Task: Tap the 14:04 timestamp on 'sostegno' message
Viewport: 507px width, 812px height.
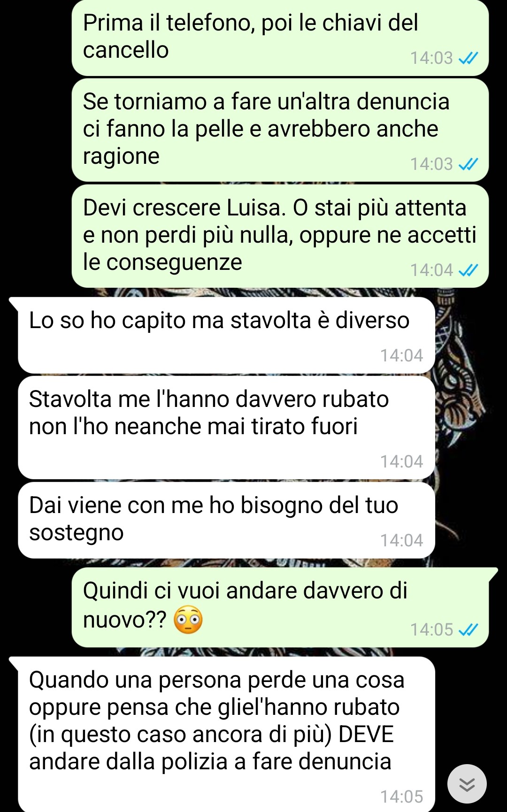Action: [401, 541]
